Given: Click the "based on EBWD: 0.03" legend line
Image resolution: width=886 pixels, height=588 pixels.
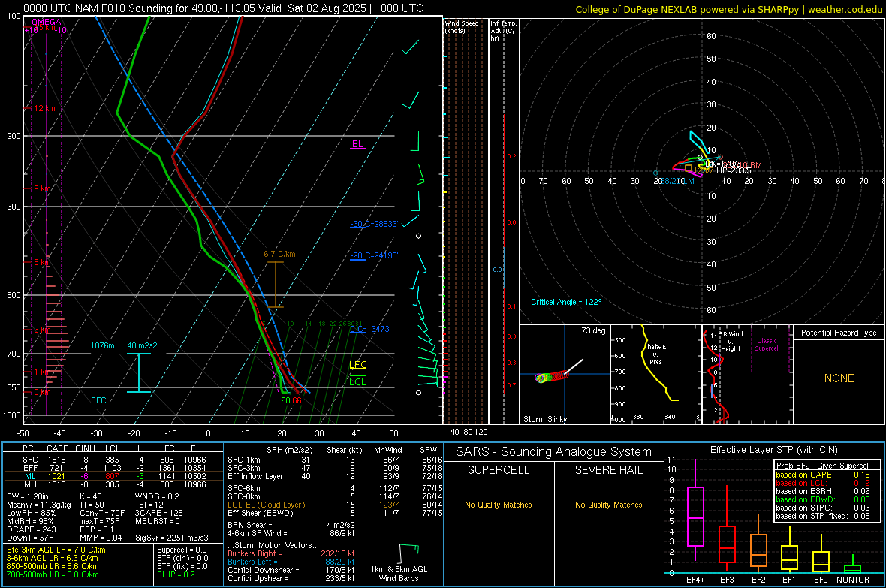Looking at the screenshot, I should pos(823,499).
